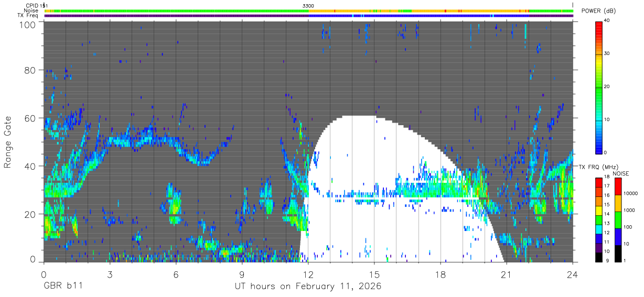Click the 3300 CPID value marker
Viewport: 644px width, 297px height.
pyautogui.click(x=308, y=6)
